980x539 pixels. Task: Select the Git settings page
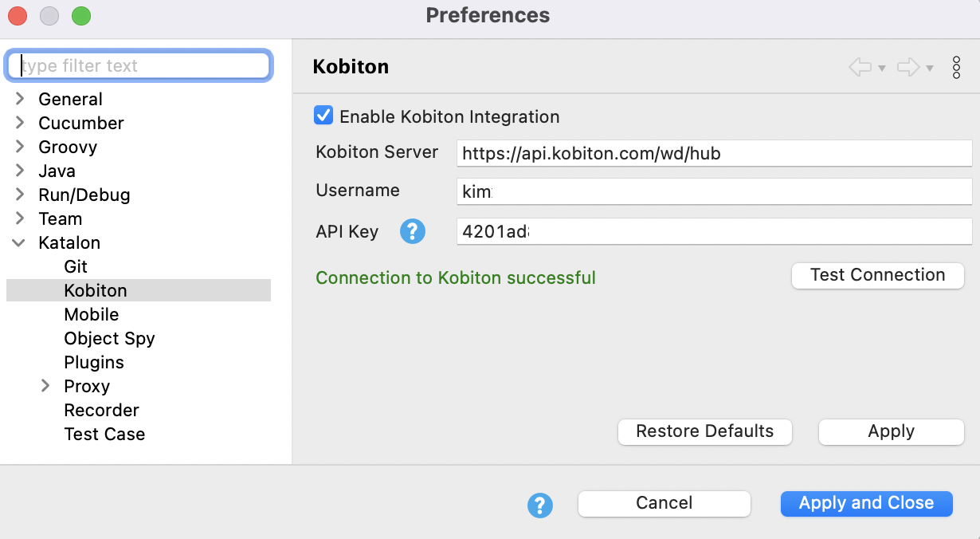click(75, 266)
